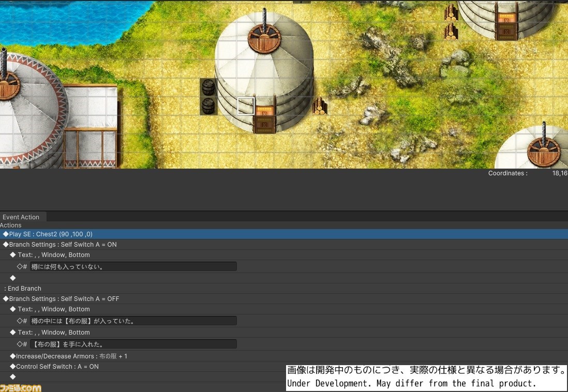Edit the message field 【布の服】を手に入れた。
The height and width of the screenshot is (392, 568).
[x=133, y=344]
